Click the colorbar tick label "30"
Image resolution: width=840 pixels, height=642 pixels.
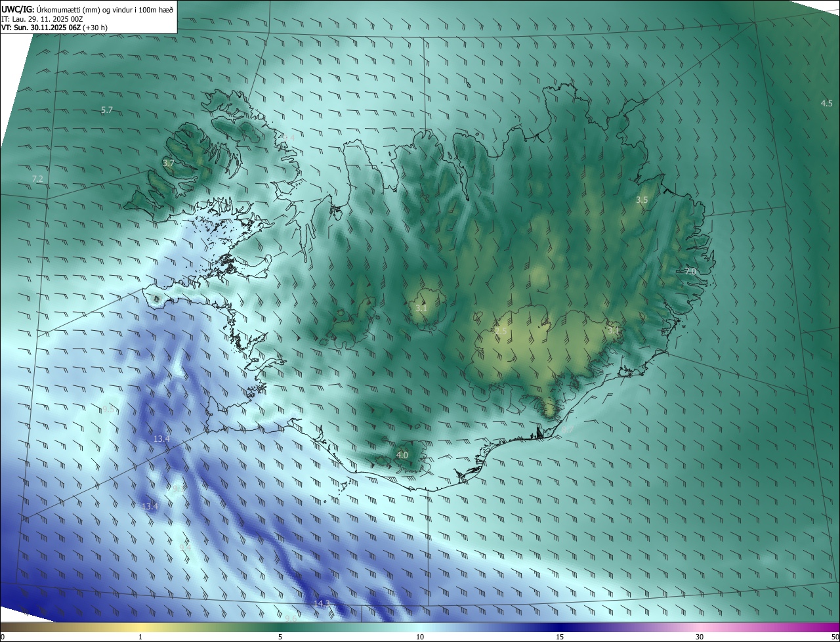(x=700, y=637)
